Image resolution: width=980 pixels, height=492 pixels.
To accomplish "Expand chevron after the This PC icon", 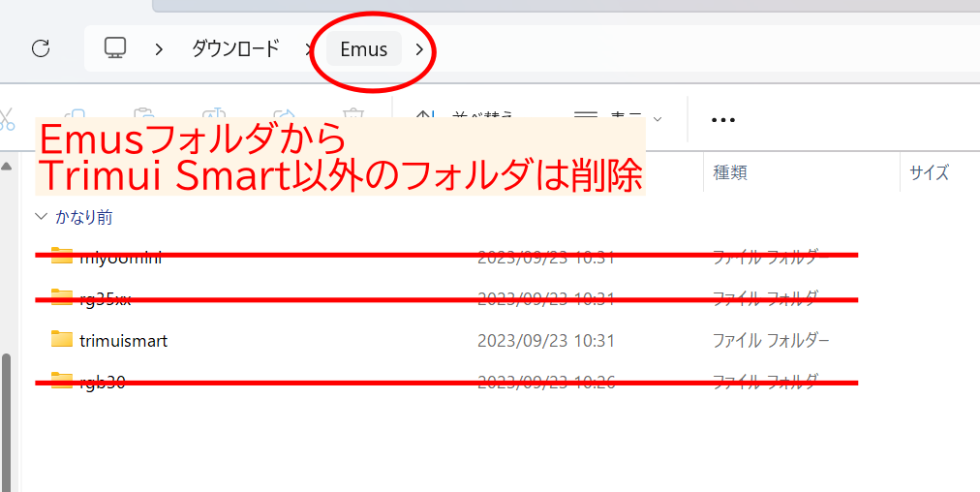I will (159, 48).
